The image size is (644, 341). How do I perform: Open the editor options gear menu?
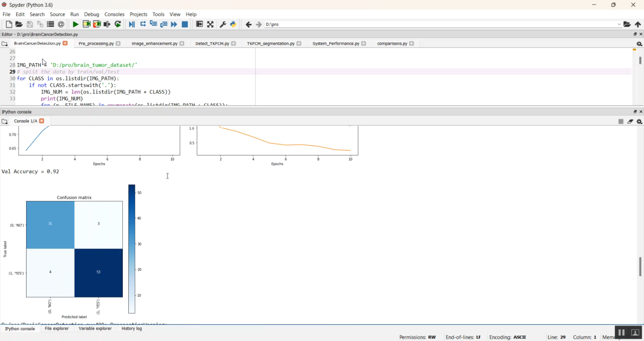[x=639, y=44]
